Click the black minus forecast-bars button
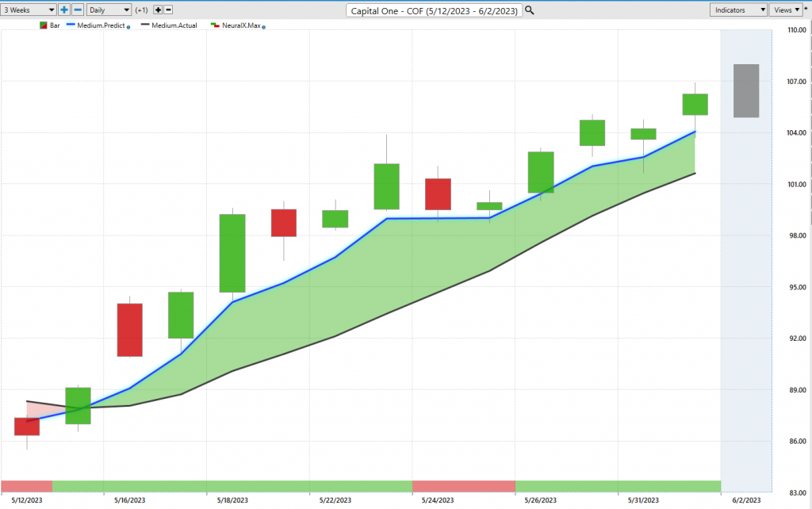Viewport: 812px width, 509px height. pyautogui.click(x=168, y=10)
